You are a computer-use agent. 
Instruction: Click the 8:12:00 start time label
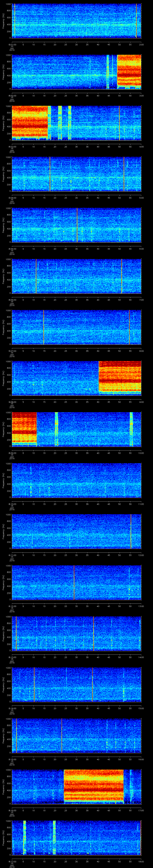tap(12, 606)
